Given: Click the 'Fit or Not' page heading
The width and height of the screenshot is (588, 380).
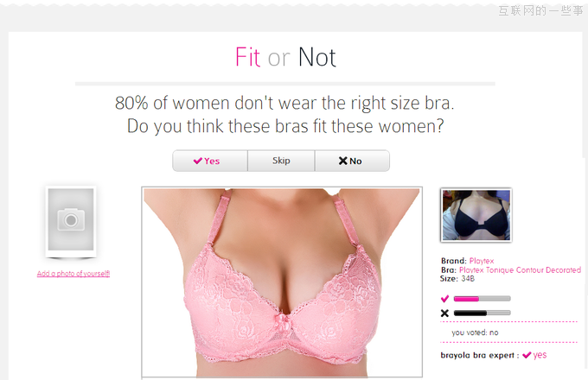Looking at the screenshot, I should (x=285, y=57).
